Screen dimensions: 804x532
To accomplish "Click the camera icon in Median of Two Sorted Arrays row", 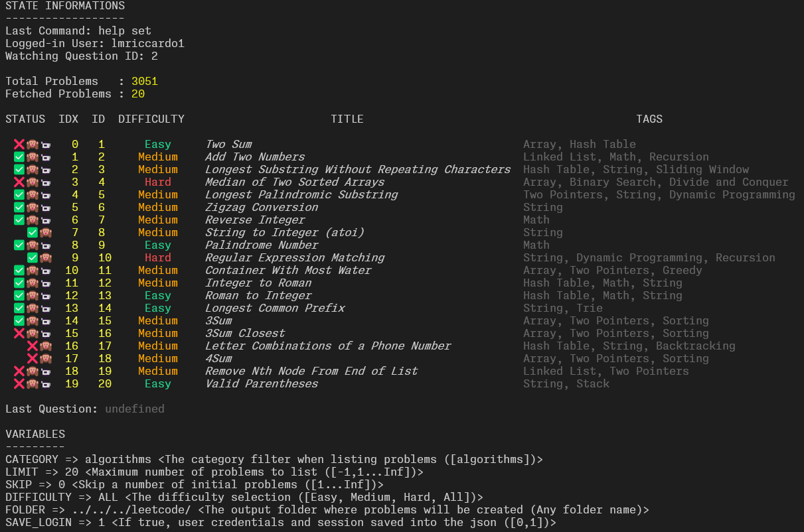I will (45, 182).
